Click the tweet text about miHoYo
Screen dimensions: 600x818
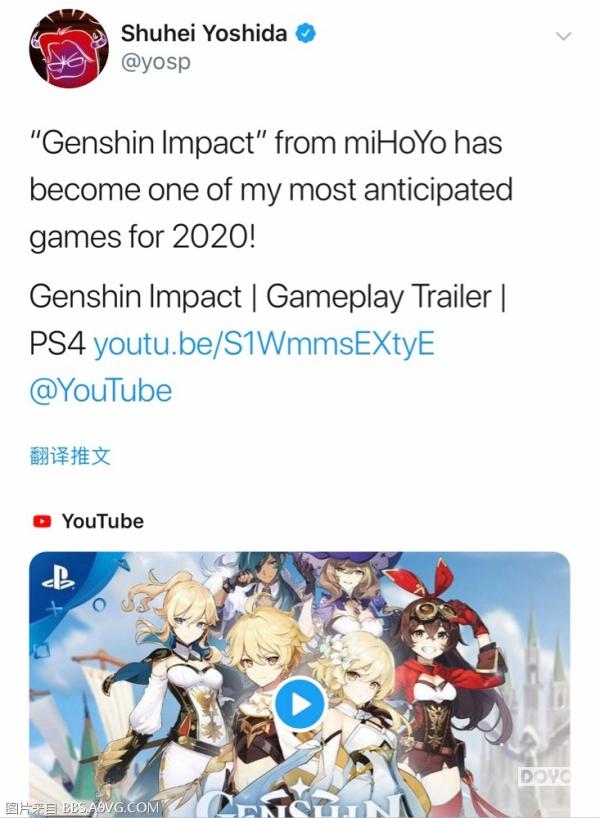click(x=271, y=190)
